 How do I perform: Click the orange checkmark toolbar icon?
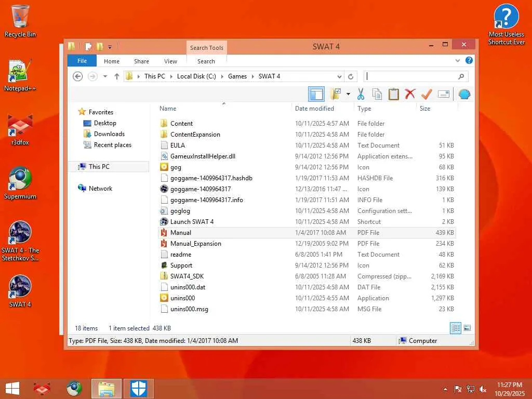point(427,94)
